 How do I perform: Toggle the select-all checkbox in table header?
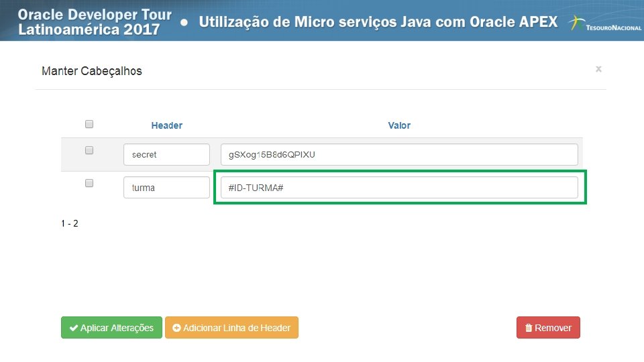pyautogui.click(x=89, y=124)
